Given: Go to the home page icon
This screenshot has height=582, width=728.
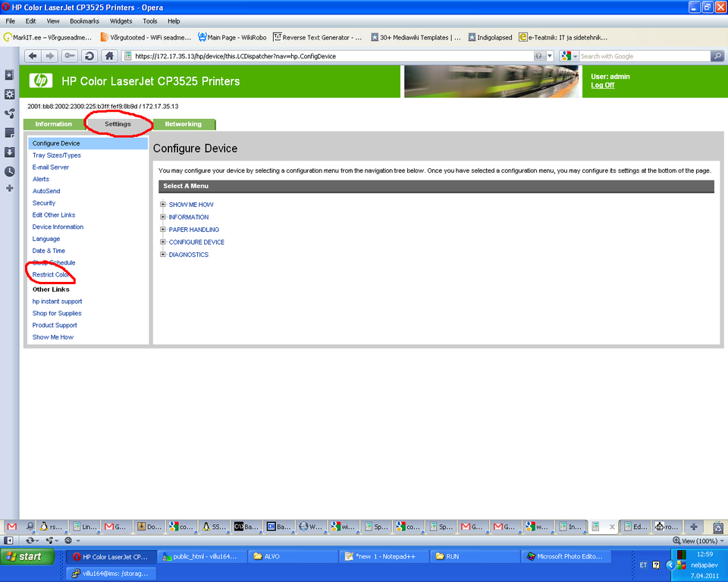Looking at the screenshot, I should pos(109,56).
